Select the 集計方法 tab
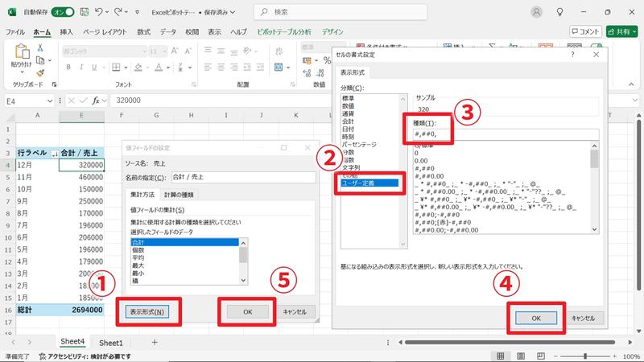The width and height of the screenshot is (644, 362). pos(142,195)
